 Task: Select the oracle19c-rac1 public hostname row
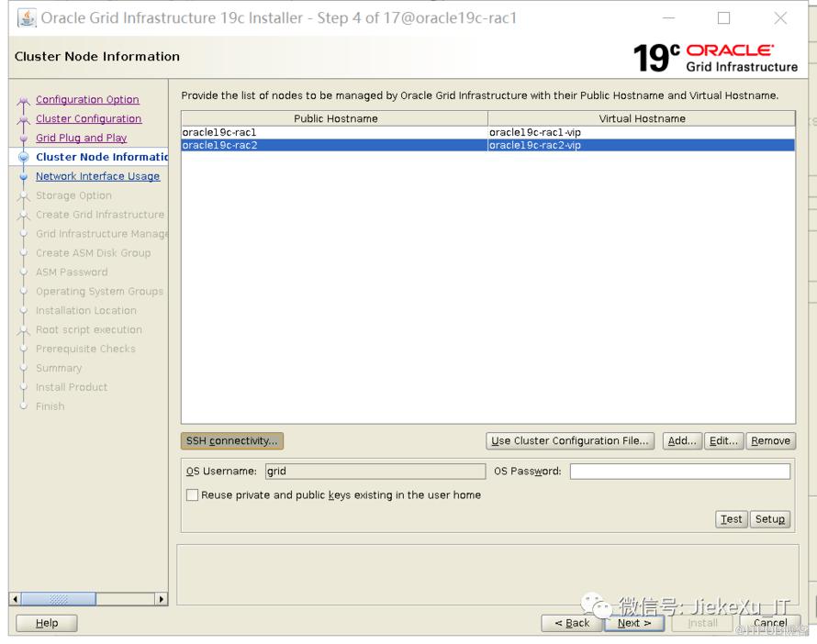point(334,132)
